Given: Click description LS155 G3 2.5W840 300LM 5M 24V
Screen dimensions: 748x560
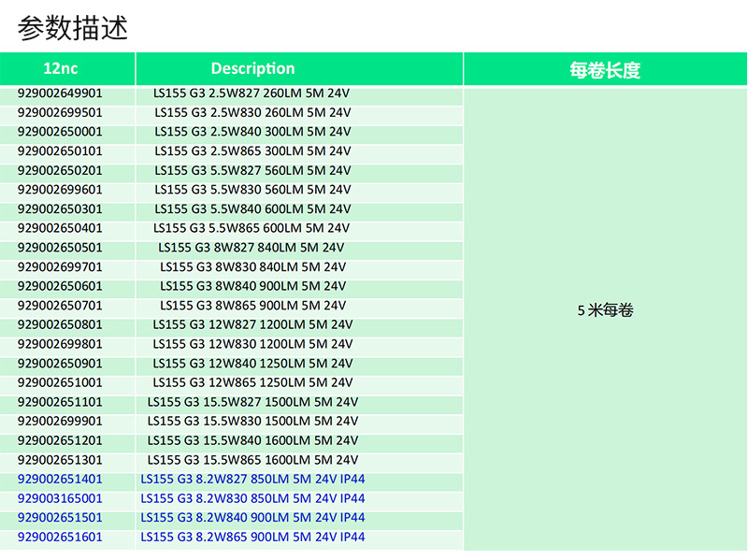Looking at the screenshot, I should click(252, 132).
